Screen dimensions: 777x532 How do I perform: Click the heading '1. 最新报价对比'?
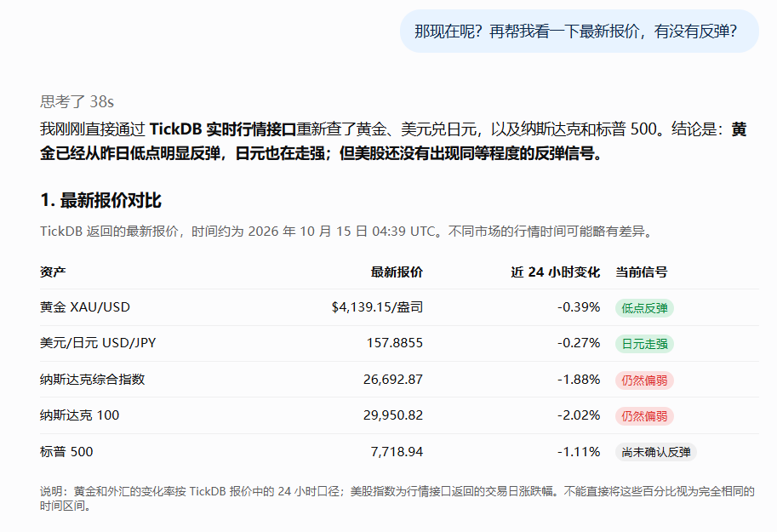[x=100, y=200]
